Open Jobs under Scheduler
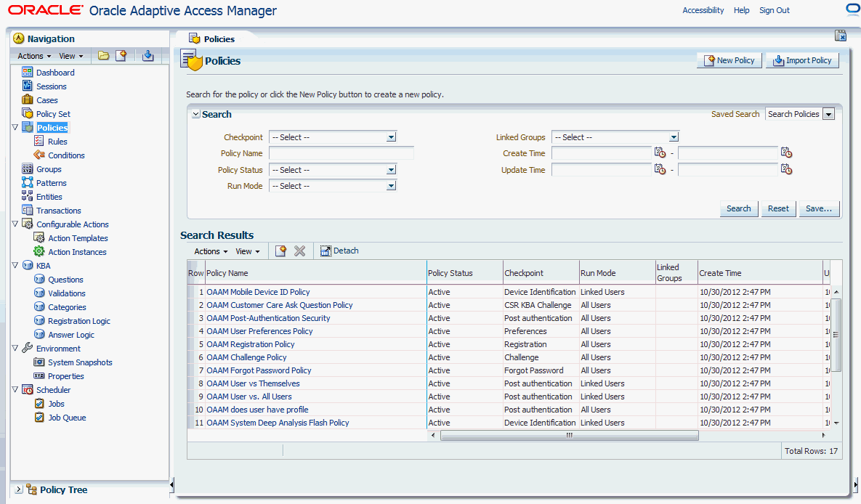 tap(56, 404)
